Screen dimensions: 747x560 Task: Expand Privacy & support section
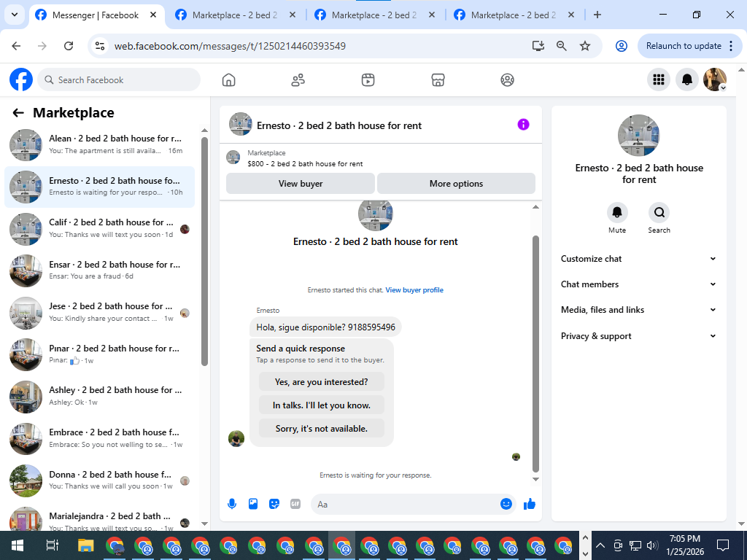(x=638, y=336)
